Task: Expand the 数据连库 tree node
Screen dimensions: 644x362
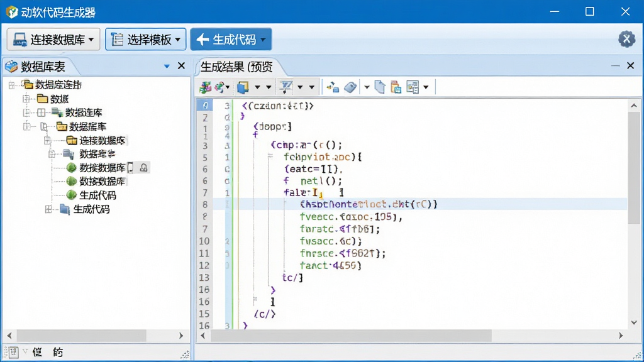Action: (26, 112)
